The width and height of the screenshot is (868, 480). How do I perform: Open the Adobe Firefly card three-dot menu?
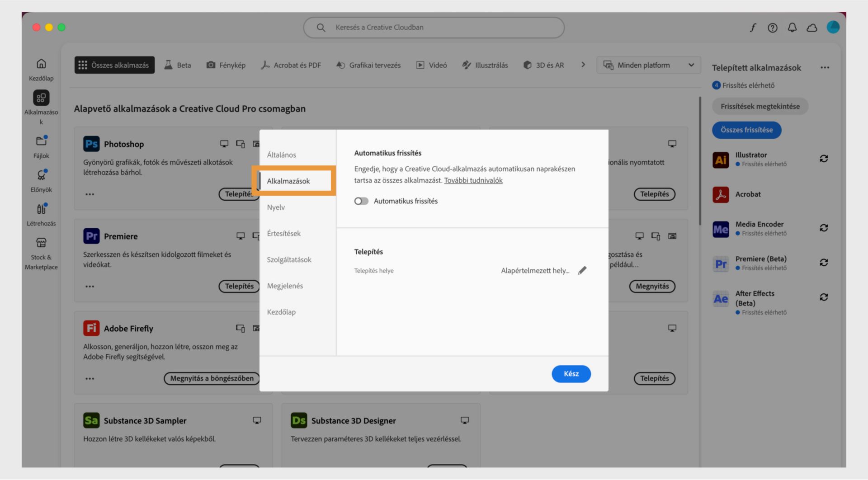(90, 379)
